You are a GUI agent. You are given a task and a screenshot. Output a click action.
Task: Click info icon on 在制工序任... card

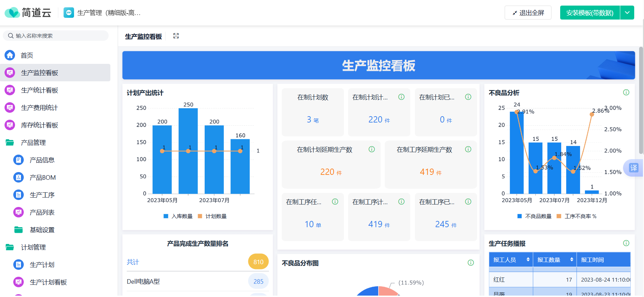point(335,202)
